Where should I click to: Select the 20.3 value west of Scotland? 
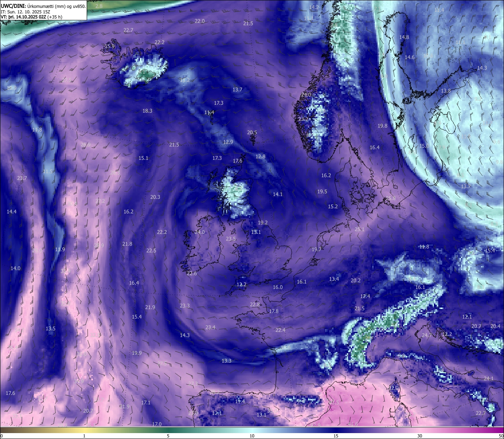coord(155,197)
